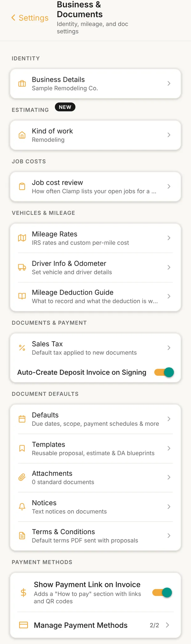Click the briefcase icon for Business Details

click(22, 84)
